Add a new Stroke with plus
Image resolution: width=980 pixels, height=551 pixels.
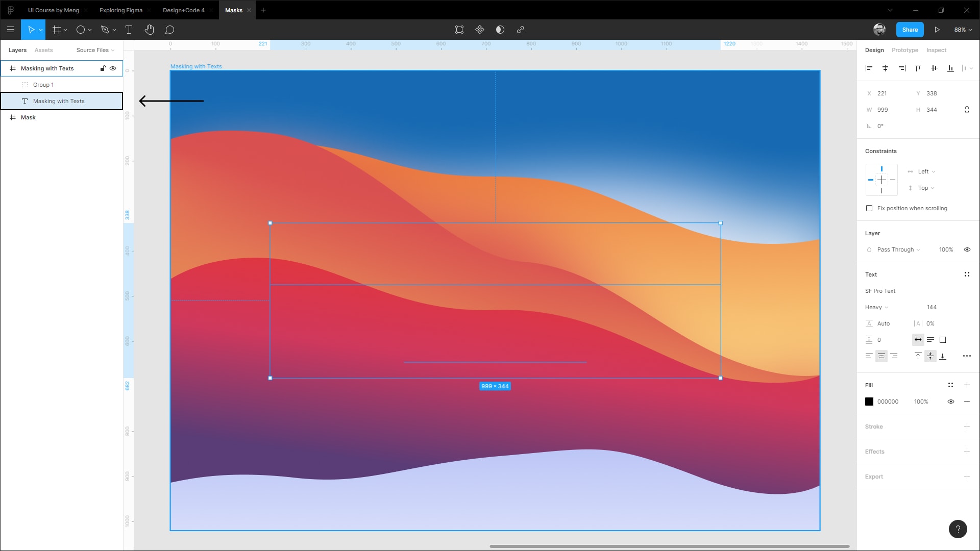966,427
